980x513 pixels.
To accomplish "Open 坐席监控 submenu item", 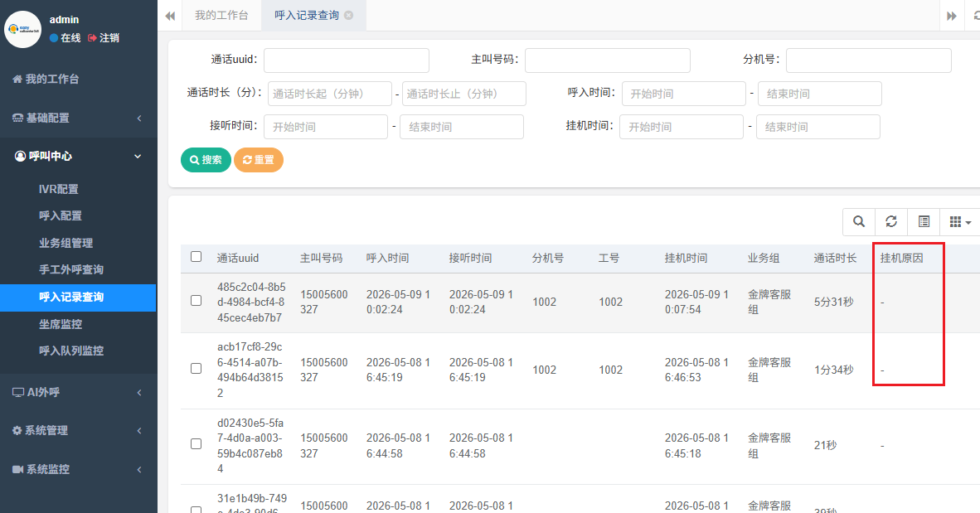I will click(x=61, y=324).
